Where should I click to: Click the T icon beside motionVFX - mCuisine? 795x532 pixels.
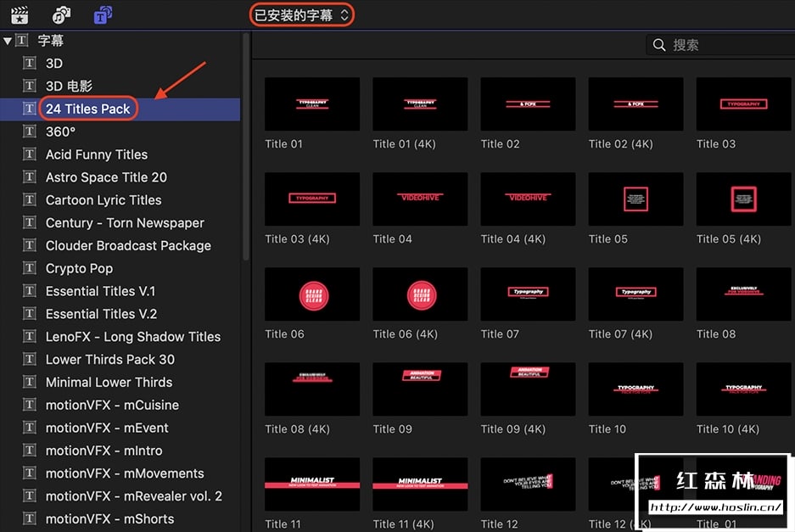[x=30, y=405]
